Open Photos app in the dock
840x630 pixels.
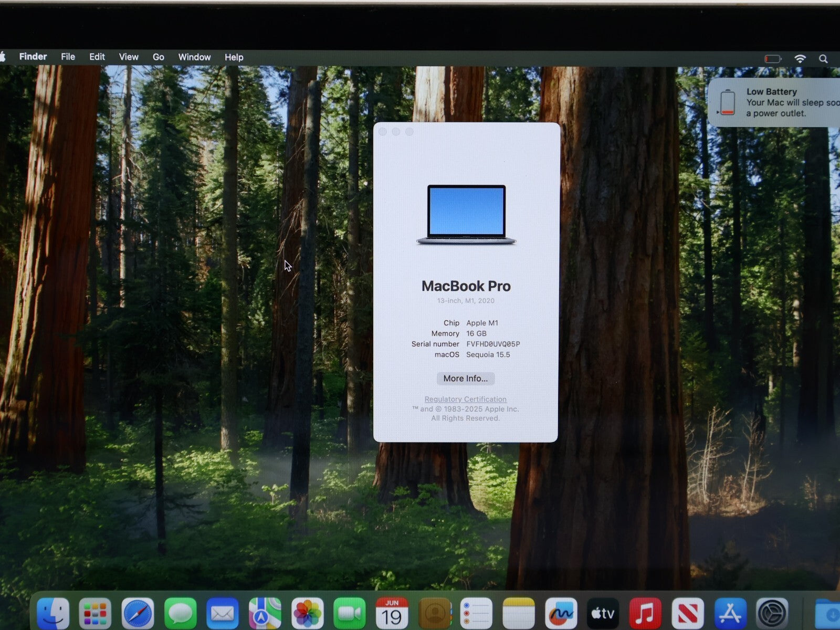[307, 613]
